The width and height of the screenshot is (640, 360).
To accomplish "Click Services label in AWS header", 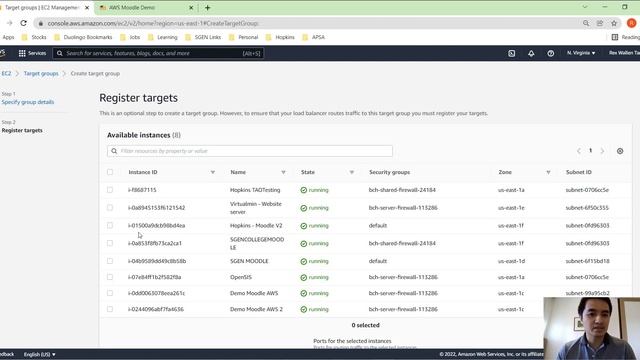I will (x=37, y=53).
